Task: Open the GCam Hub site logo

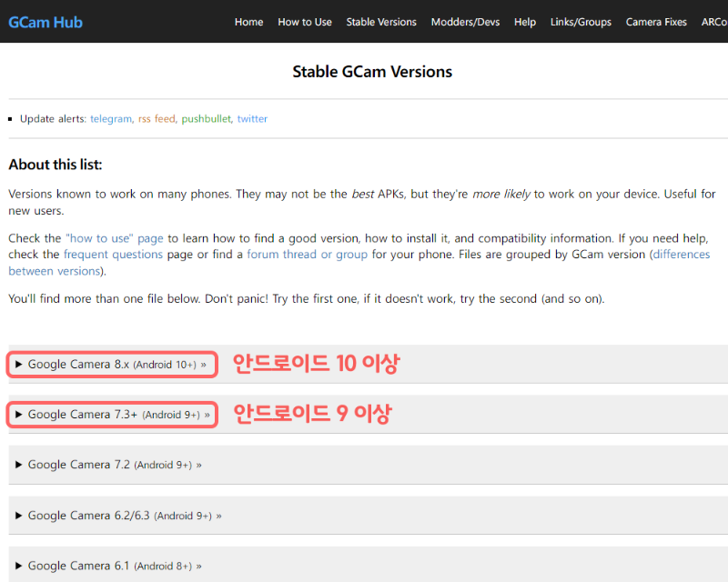Action: pyautogui.click(x=45, y=22)
